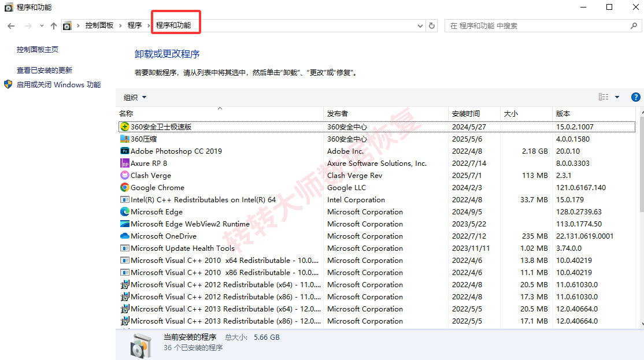Open the 组织 dropdown menu
This screenshot has height=360, width=644.
(x=135, y=97)
